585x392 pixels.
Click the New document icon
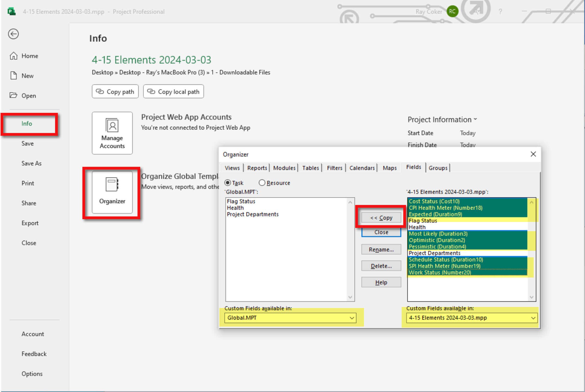[x=13, y=76]
